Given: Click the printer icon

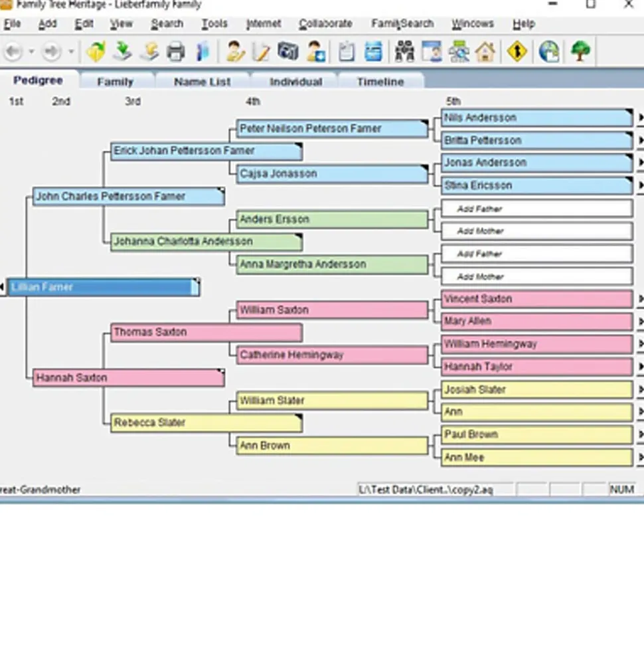Looking at the screenshot, I should [x=176, y=52].
